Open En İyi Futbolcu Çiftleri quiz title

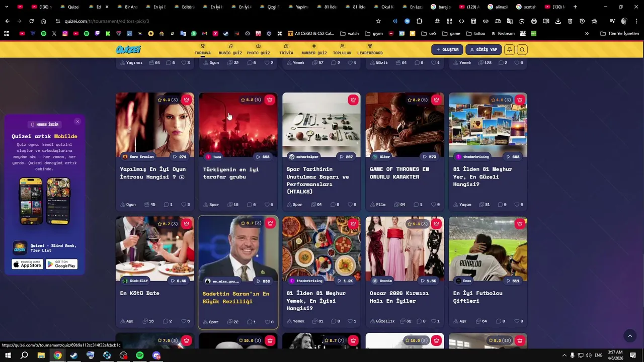click(x=477, y=297)
